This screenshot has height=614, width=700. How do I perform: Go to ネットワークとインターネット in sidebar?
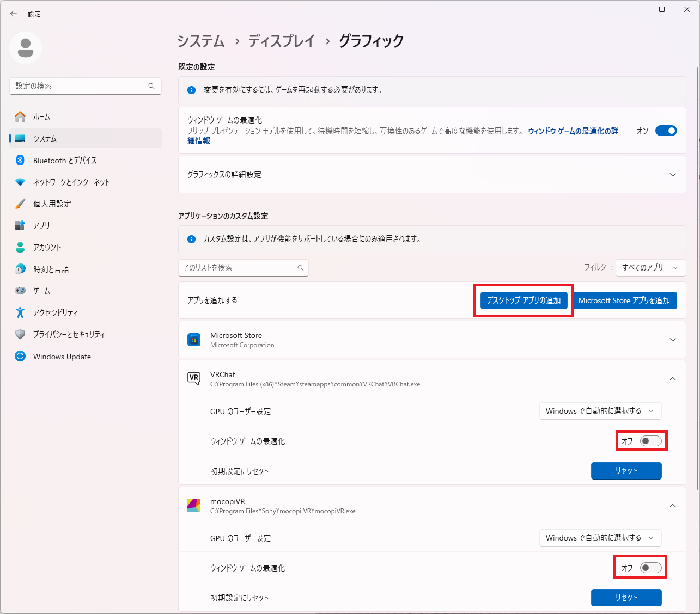pyautogui.click(x=71, y=182)
